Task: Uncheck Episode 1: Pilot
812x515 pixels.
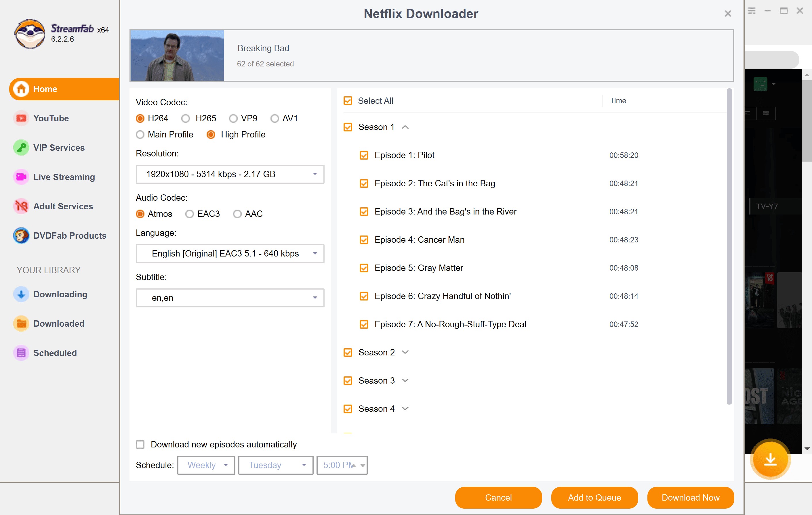Action: [x=364, y=155]
